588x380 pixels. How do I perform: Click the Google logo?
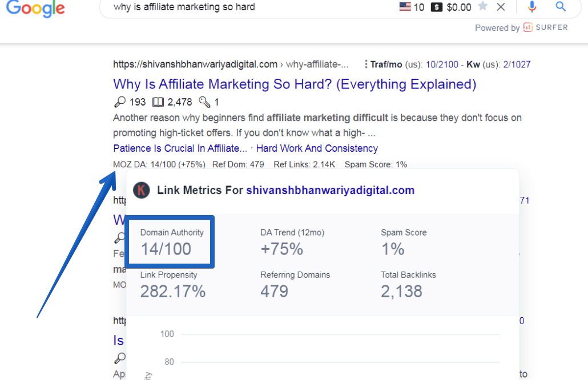pos(35,8)
